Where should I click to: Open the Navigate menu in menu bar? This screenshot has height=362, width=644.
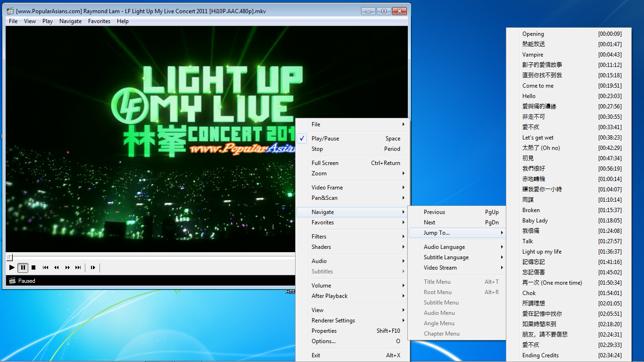pos(71,21)
